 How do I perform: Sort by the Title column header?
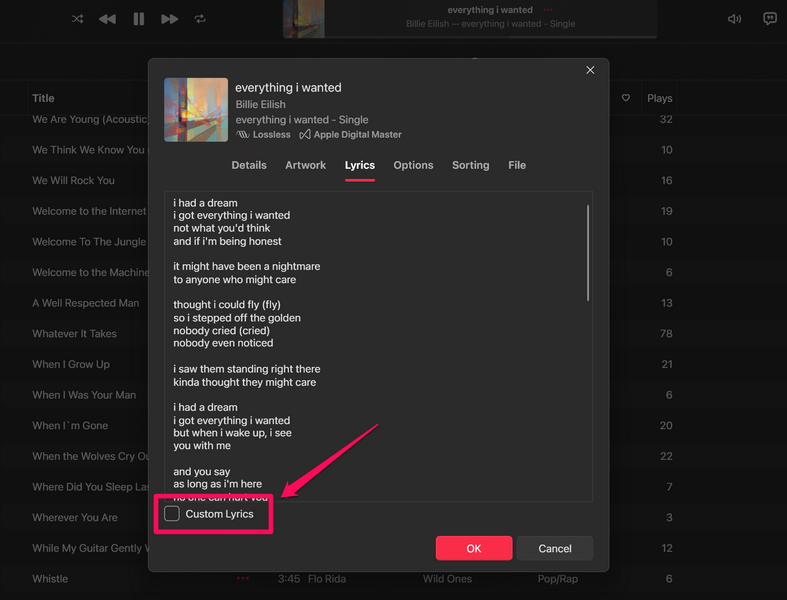tap(43, 98)
